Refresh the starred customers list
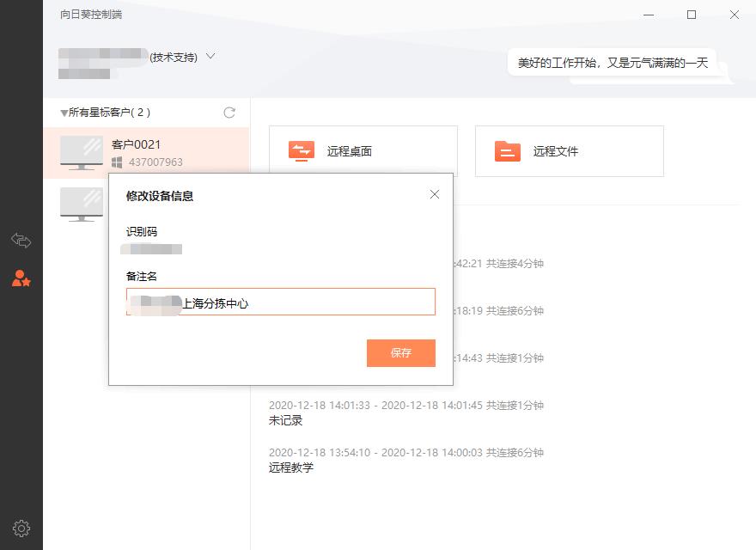 [229, 113]
